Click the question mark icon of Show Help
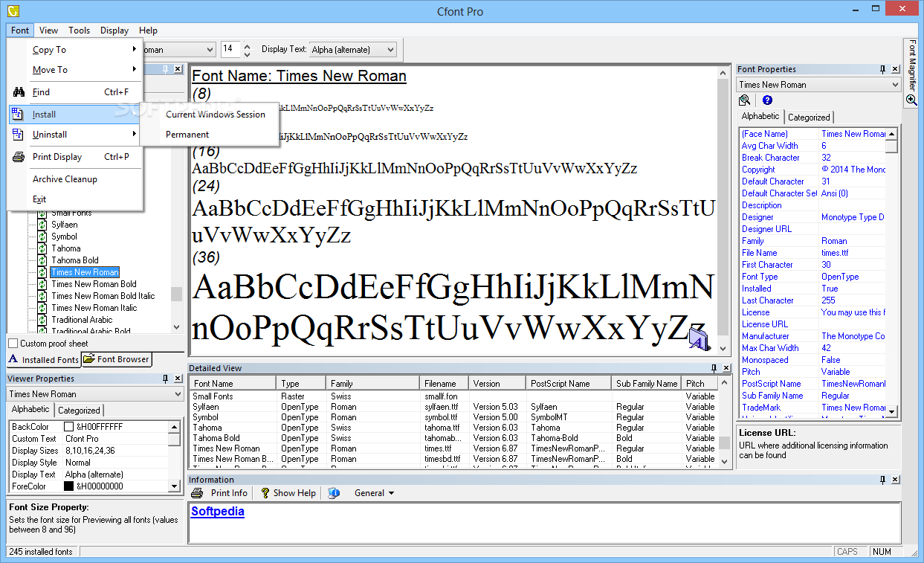This screenshot has width=924, height=563. click(x=265, y=493)
